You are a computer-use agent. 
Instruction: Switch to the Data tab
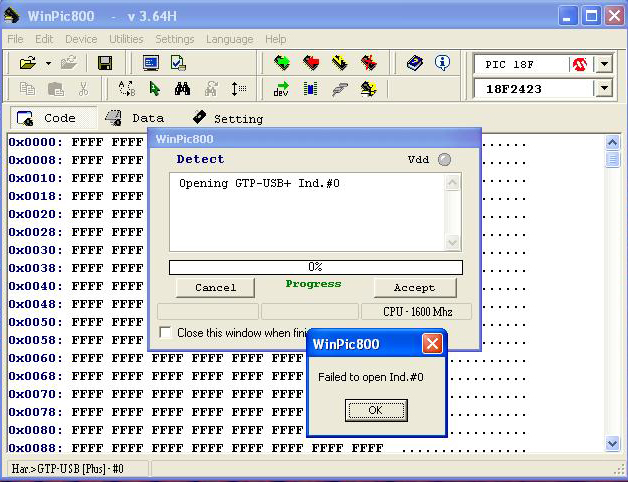[134, 118]
